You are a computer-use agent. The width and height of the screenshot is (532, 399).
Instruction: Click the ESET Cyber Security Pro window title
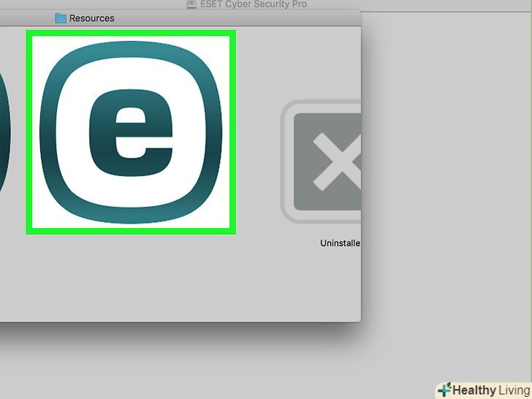(x=254, y=4)
